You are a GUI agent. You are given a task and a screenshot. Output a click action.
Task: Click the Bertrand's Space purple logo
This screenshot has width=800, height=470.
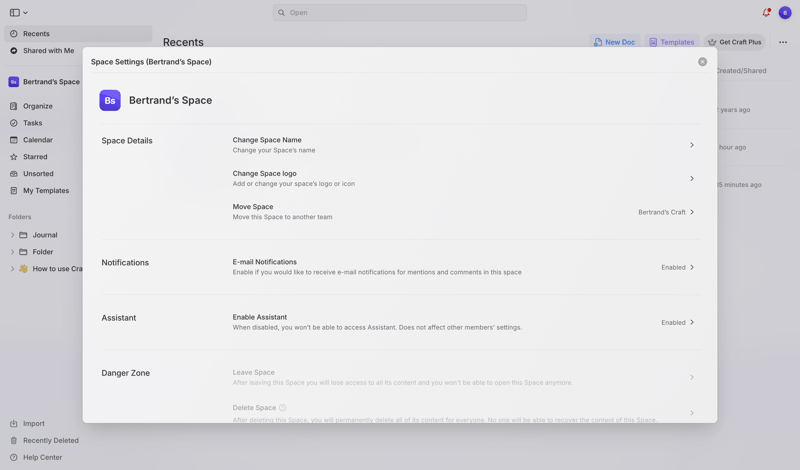pos(110,100)
